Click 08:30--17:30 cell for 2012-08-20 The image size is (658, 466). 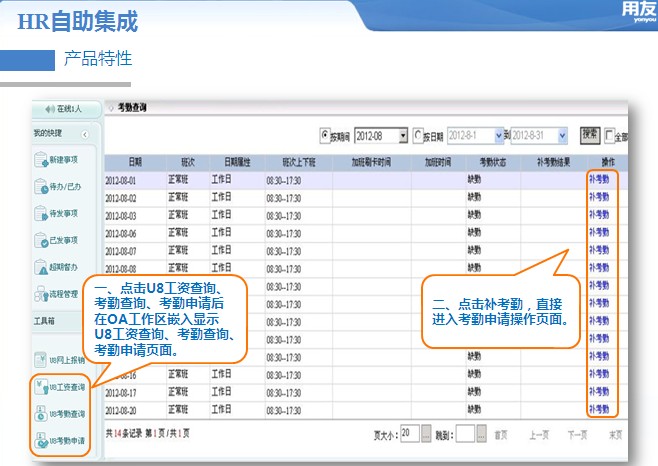(x=284, y=410)
